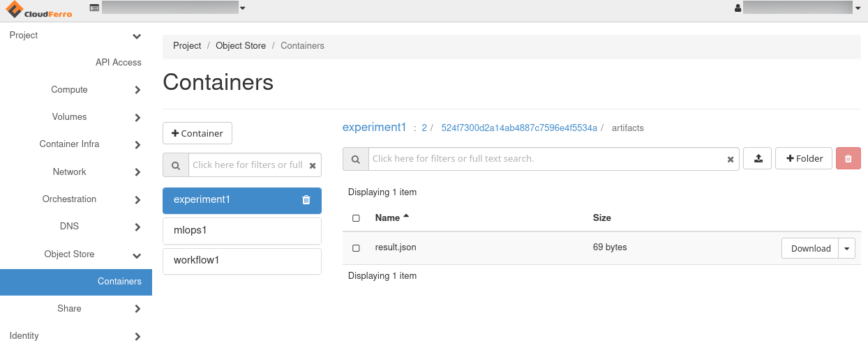Select the experiment1 container
868x359 pixels.
[242, 200]
